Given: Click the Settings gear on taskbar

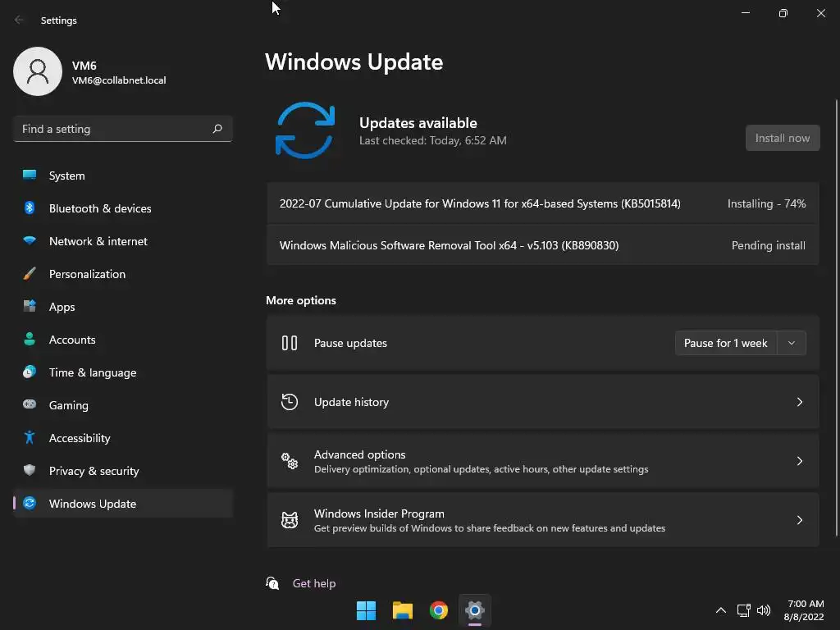Looking at the screenshot, I should click(x=475, y=610).
